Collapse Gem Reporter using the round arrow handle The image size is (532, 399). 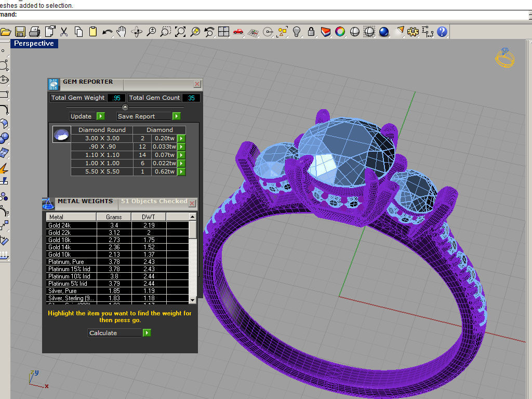(x=125, y=107)
